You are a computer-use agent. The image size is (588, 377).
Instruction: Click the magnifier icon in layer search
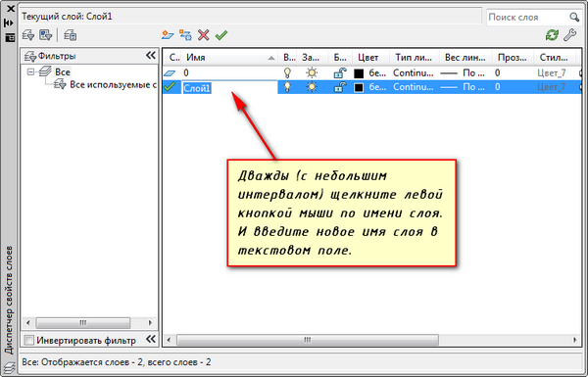pos(574,17)
